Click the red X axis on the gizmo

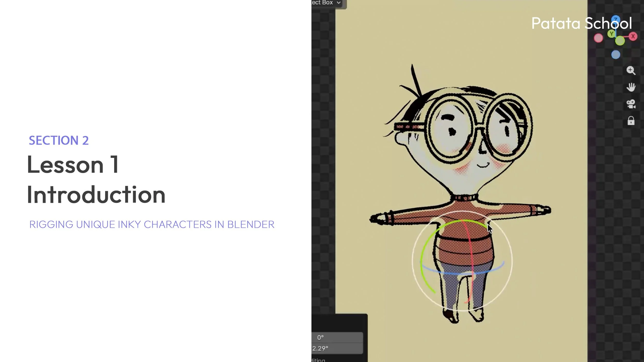[x=633, y=36]
